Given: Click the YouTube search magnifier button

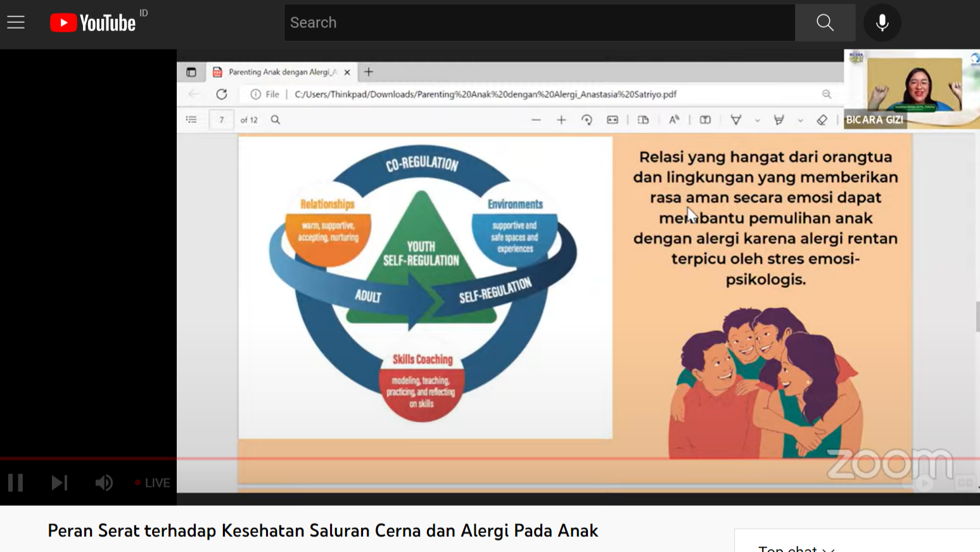Looking at the screenshot, I should point(825,23).
